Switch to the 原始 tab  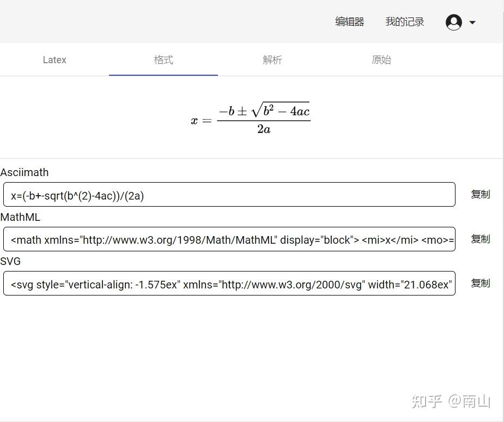point(381,60)
